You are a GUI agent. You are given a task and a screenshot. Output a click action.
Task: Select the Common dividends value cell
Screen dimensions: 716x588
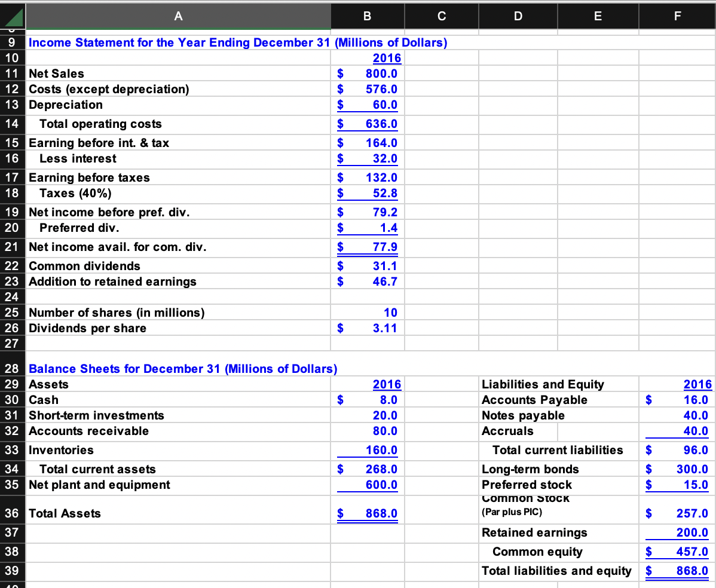pyautogui.click(x=367, y=265)
